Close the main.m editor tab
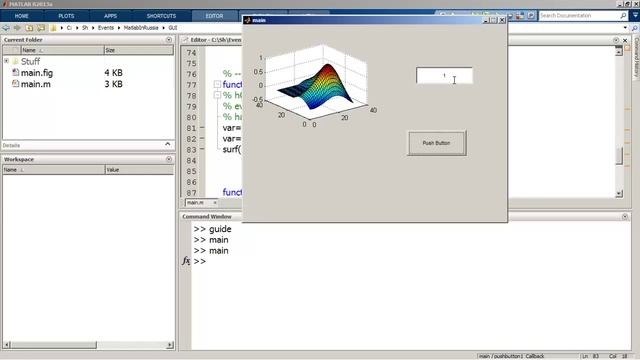This screenshot has height=360, width=640. 215,202
